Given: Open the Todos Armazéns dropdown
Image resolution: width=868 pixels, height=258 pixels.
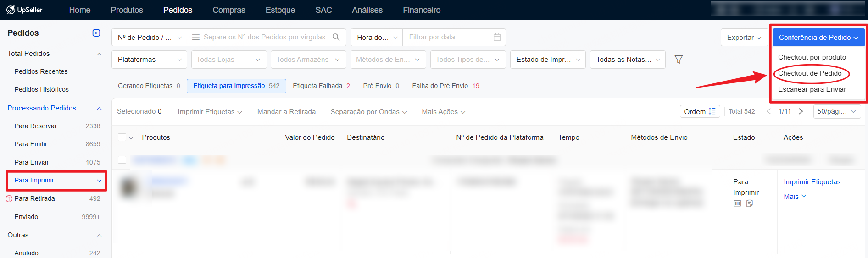Looking at the screenshot, I should 308,60.
